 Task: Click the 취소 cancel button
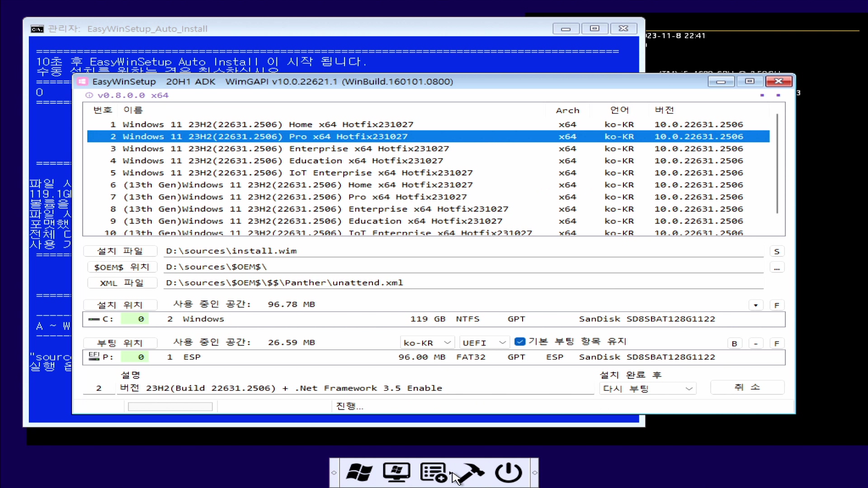[747, 387]
